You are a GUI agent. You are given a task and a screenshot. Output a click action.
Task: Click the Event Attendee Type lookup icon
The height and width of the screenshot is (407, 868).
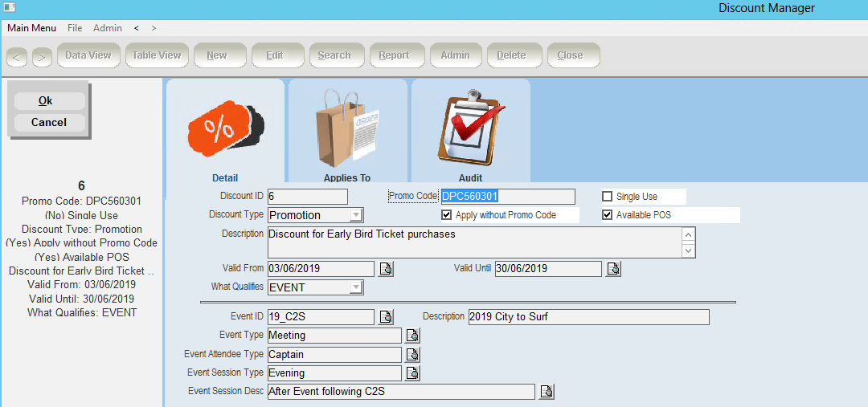click(x=412, y=355)
